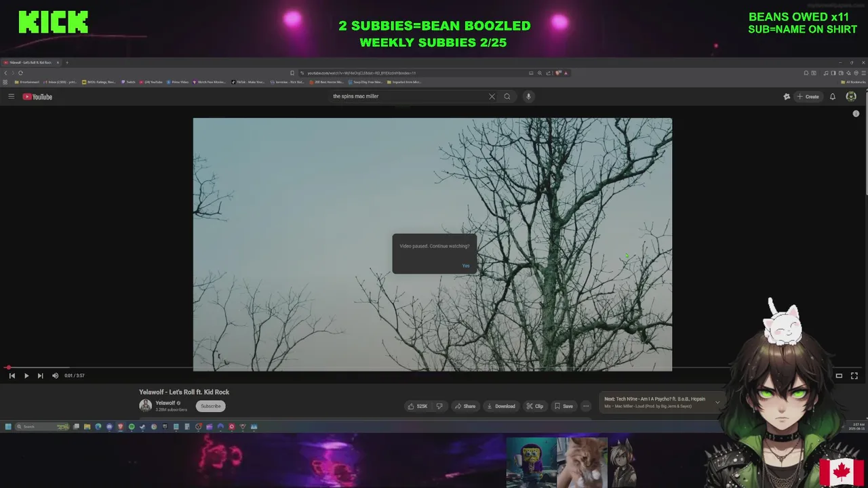Screen dimensions: 868x488
Task: Confirm Yes on the Continue watching dialog
Action: (466, 265)
